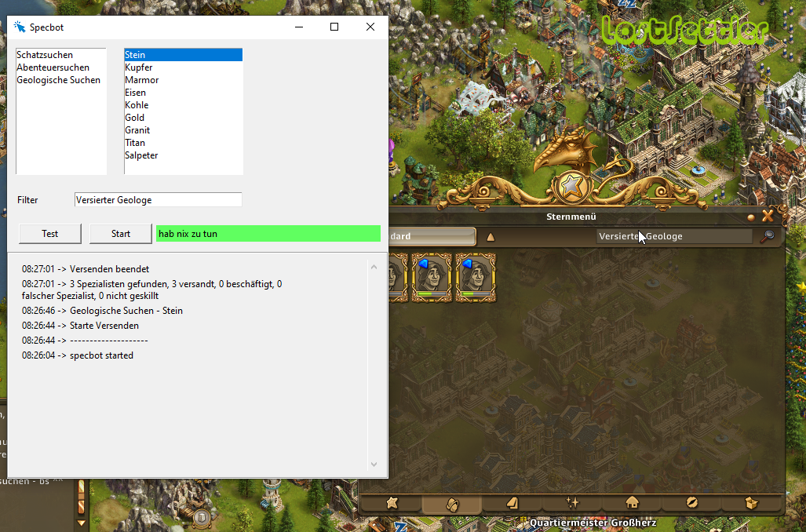
Task: Choose Geologische Suchen in the search type list
Action: [58, 80]
